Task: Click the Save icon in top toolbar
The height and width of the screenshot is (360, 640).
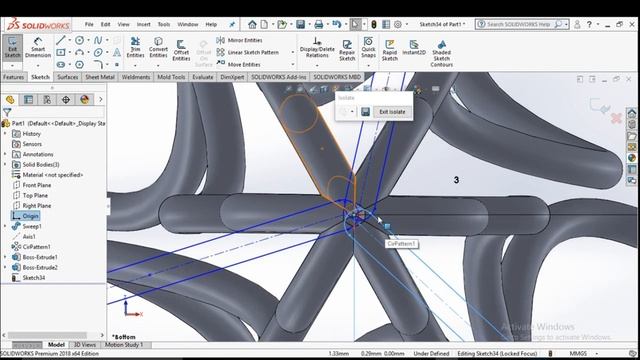Action: (300, 24)
